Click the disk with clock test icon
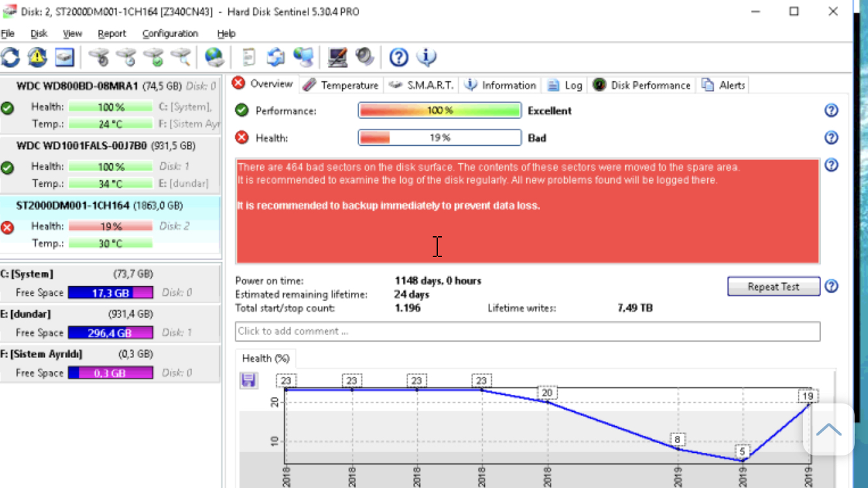The height and width of the screenshot is (488, 868). pos(126,58)
